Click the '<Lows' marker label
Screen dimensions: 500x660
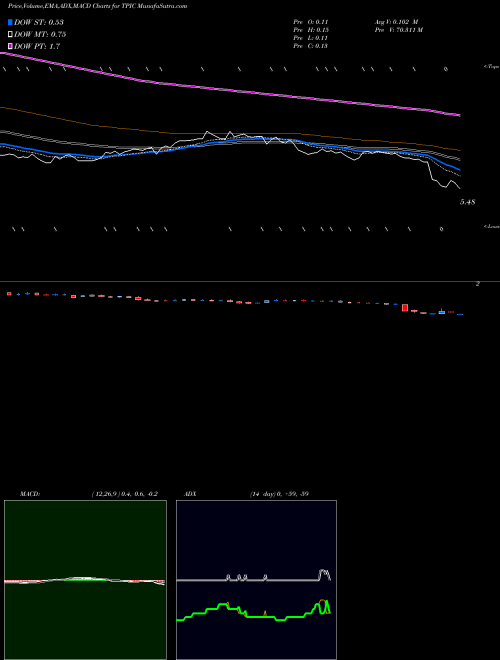(x=491, y=226)
